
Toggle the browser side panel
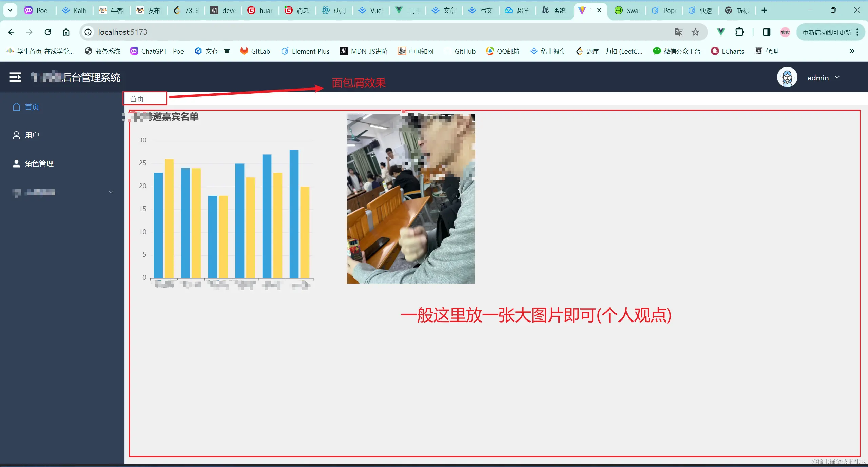pos(766,32)
